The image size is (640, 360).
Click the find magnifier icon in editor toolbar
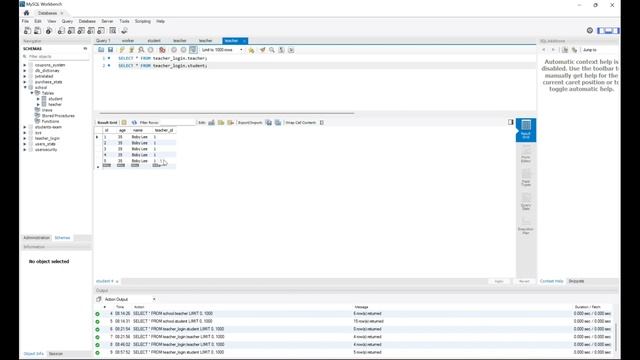click(272, 50)
